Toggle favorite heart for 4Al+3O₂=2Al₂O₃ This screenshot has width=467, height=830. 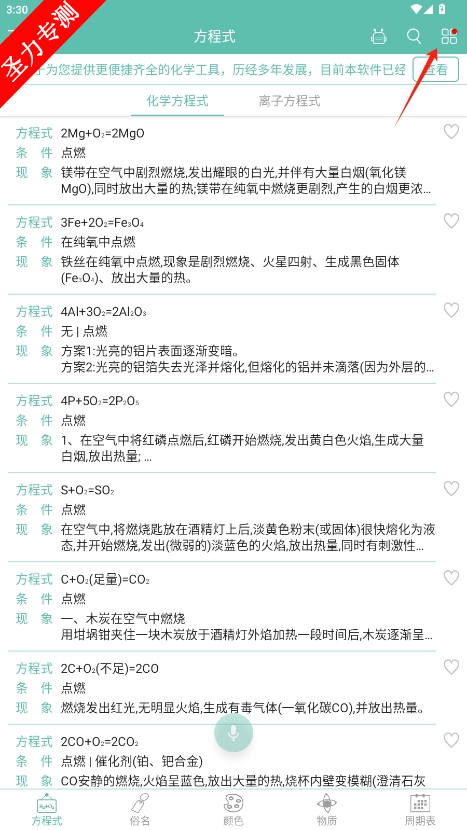pos(451,310)
